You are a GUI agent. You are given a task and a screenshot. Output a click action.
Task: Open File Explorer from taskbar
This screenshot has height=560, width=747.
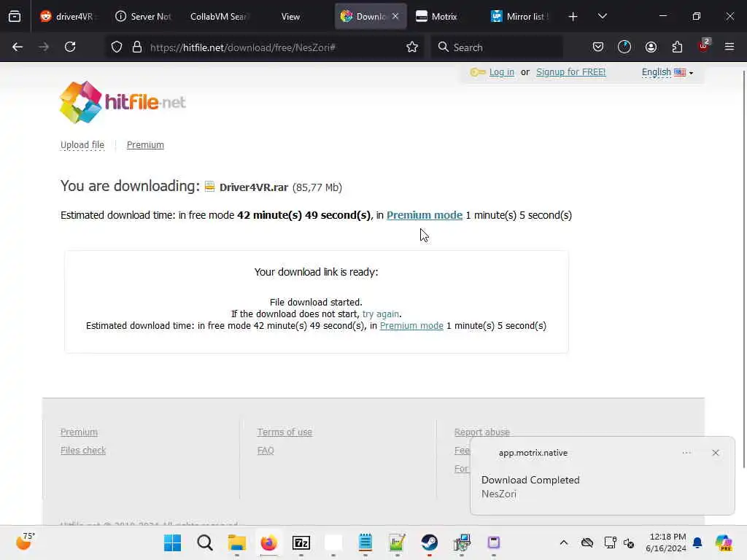[x=237, y=542]
